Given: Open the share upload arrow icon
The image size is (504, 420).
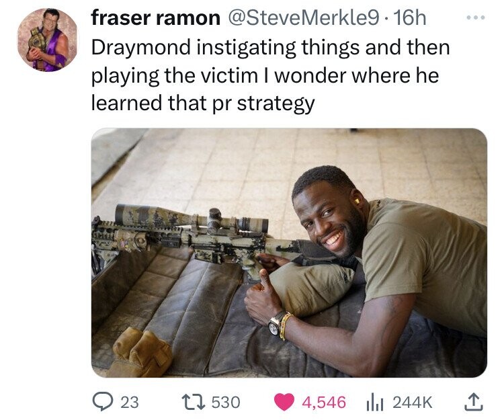Looking at the screenshot, I should [x=474, y=402].
